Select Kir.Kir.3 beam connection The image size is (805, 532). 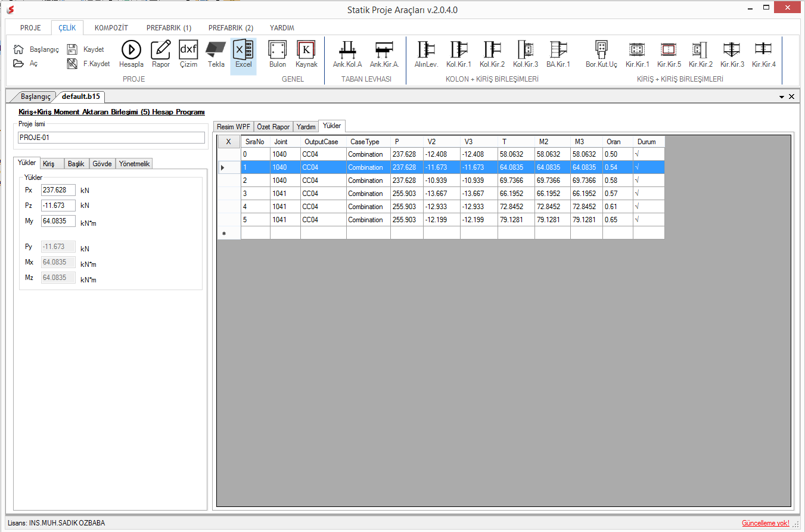[x=732, y=54]
